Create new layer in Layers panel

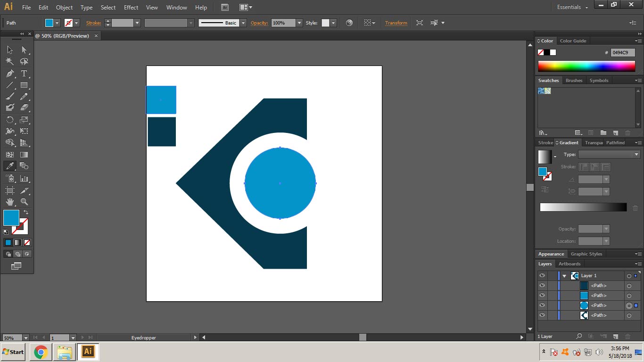coord(615,336)
